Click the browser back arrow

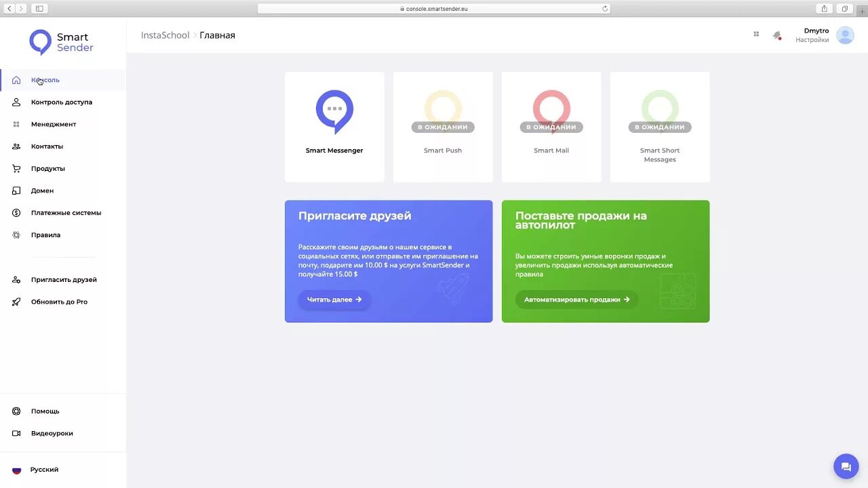[9, 9]
